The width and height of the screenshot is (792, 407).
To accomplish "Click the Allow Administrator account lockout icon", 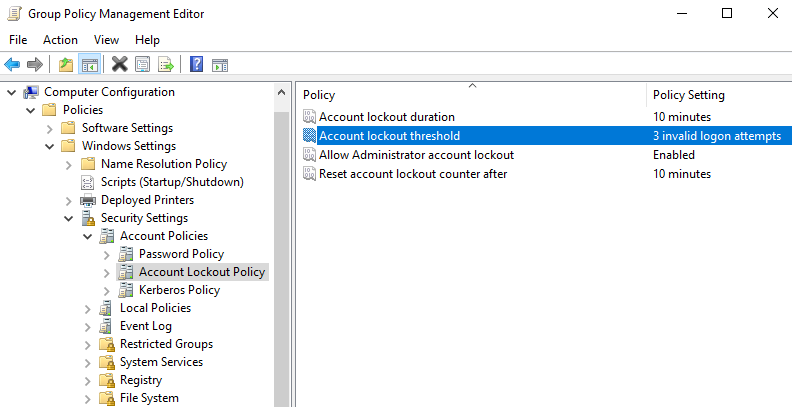I will click(309, 155).
